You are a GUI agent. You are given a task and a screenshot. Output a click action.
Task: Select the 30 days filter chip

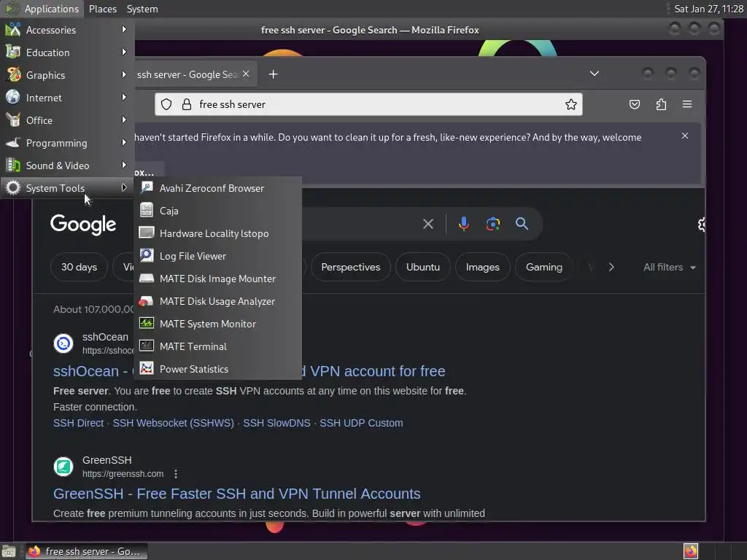pos(79,267)
